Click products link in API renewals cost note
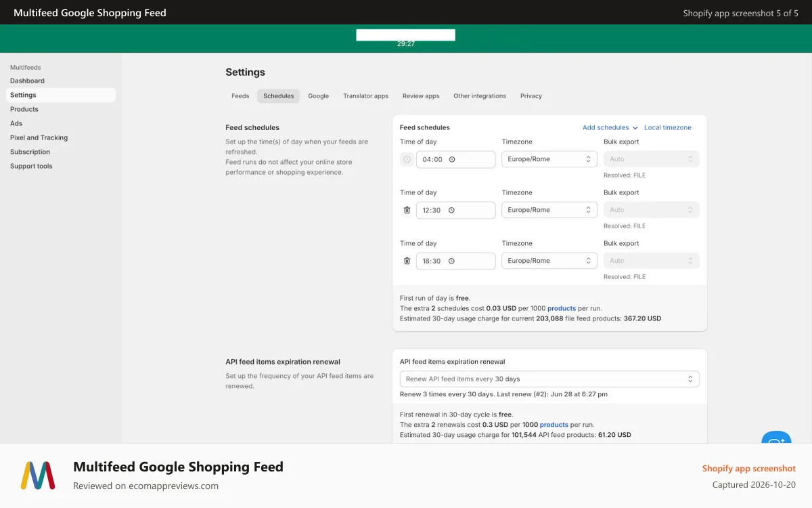Image resolution: width=812 pixels, height=508 pixels. tap(554, 425)
